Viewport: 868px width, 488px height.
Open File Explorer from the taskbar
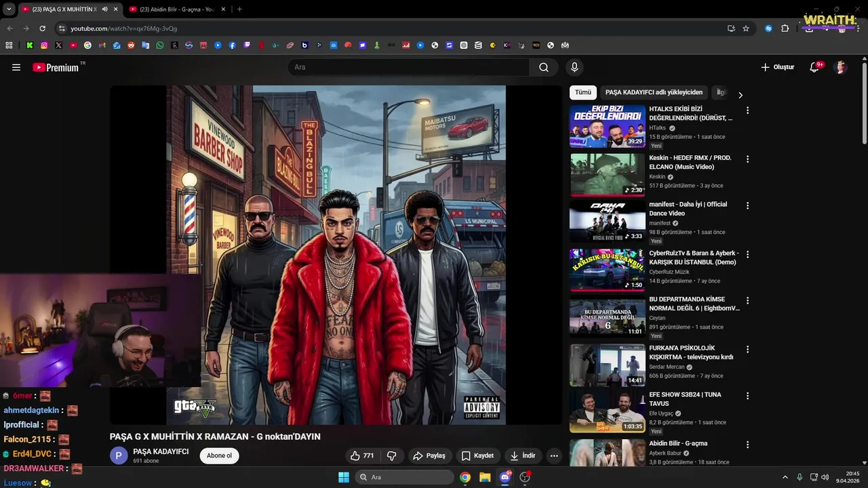(x=485, y=477)
